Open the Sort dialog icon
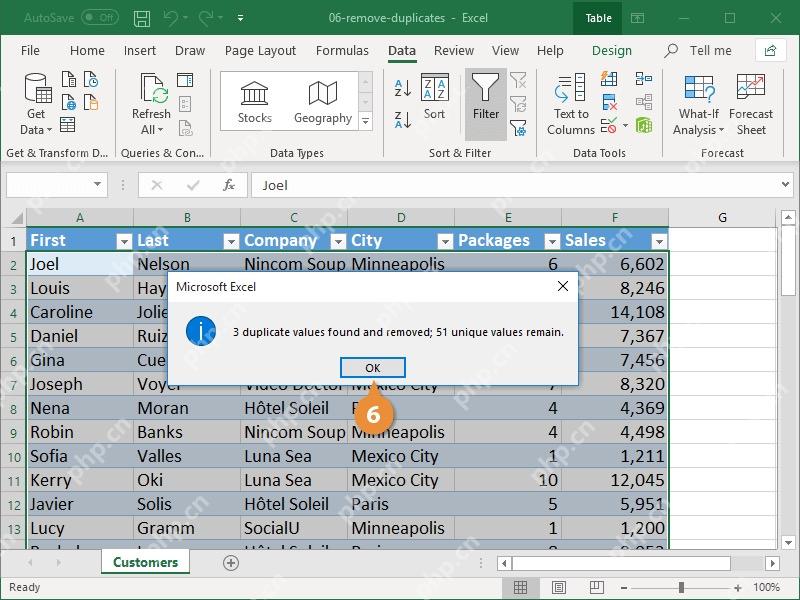800x600 pixels. point(434,97)
